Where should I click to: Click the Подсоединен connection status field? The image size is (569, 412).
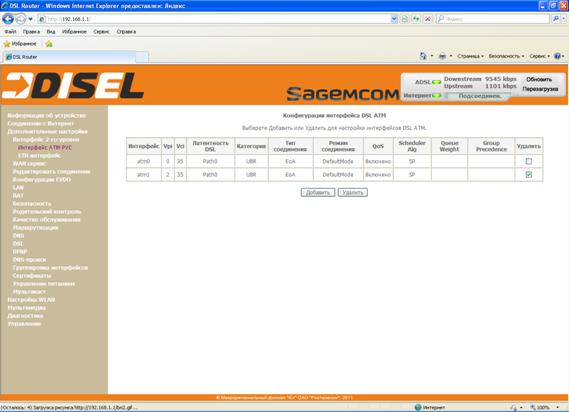[479, 96]
